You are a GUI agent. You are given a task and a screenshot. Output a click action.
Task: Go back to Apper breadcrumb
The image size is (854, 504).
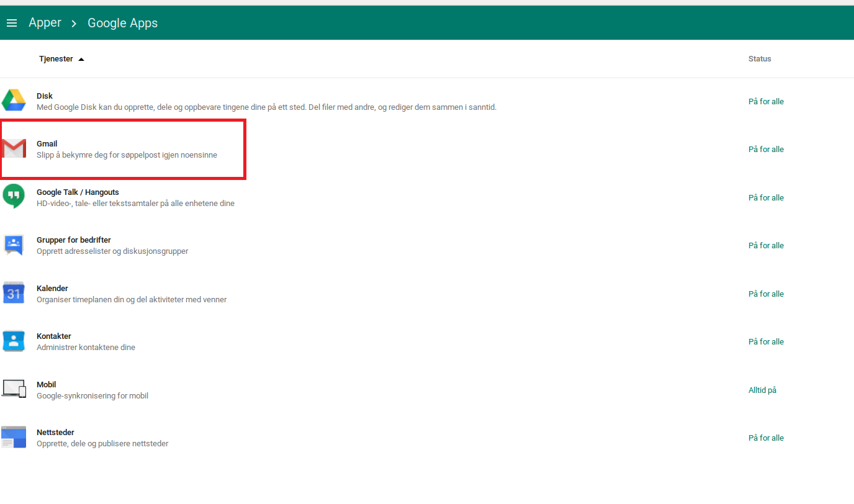point(45,23)
